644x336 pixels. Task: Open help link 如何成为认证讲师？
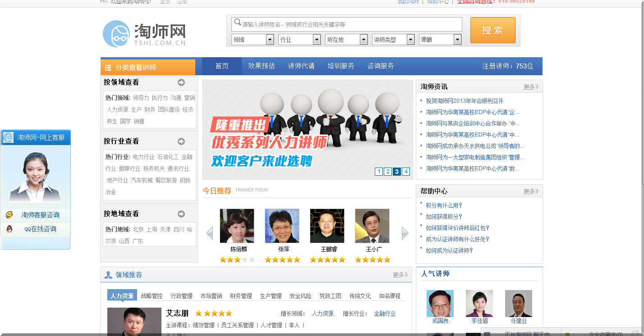450,250
